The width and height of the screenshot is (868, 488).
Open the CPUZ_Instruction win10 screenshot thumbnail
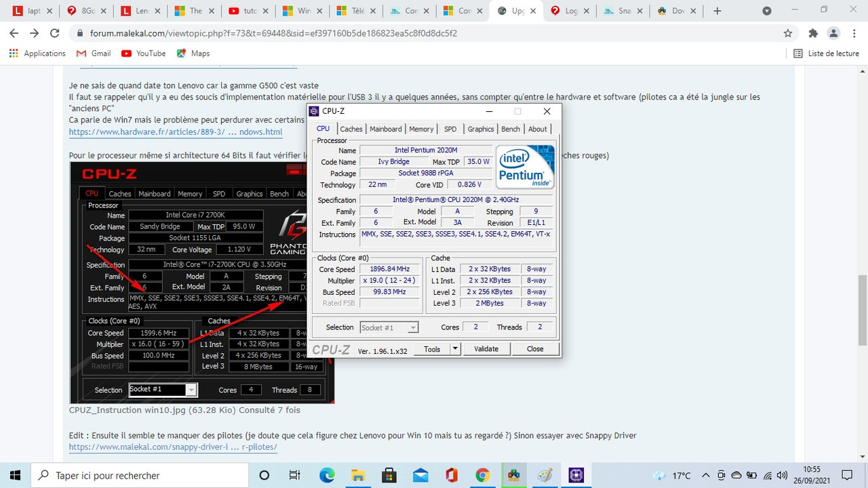point(202,283)
